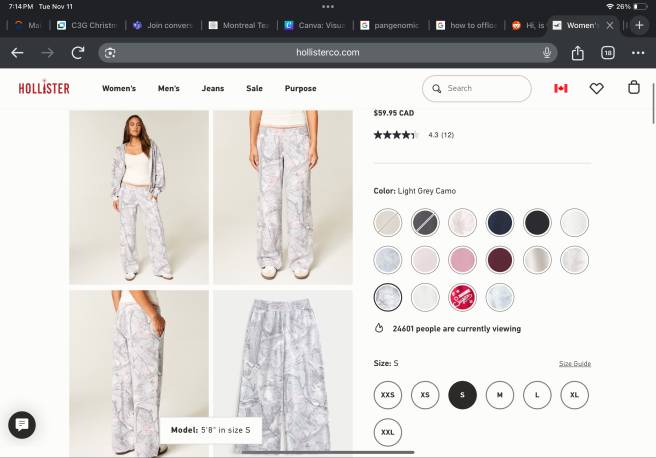Reload the page with refresh icon
Viewport: 656px width, 458px height.
[78, 52]
